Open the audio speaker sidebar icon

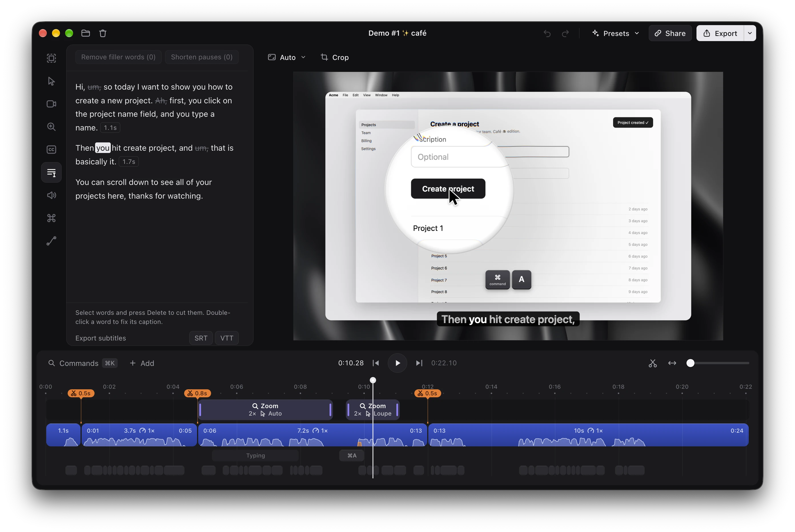click(x=51, y=195)
